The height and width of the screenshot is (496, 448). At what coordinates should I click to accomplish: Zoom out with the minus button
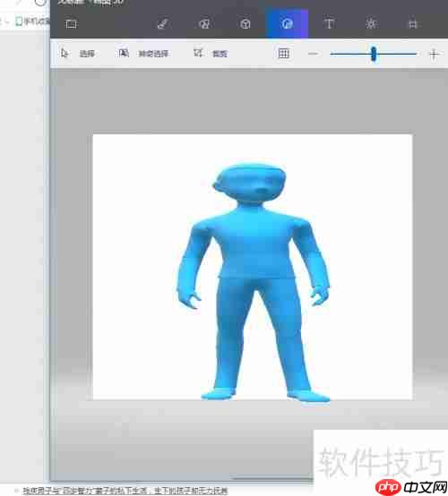click(x=313, y=54)
